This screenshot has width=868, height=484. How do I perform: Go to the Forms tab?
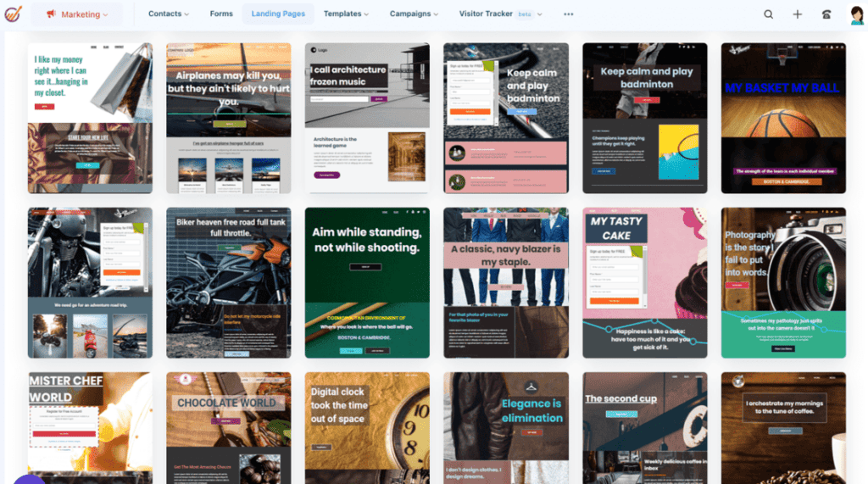221,14
